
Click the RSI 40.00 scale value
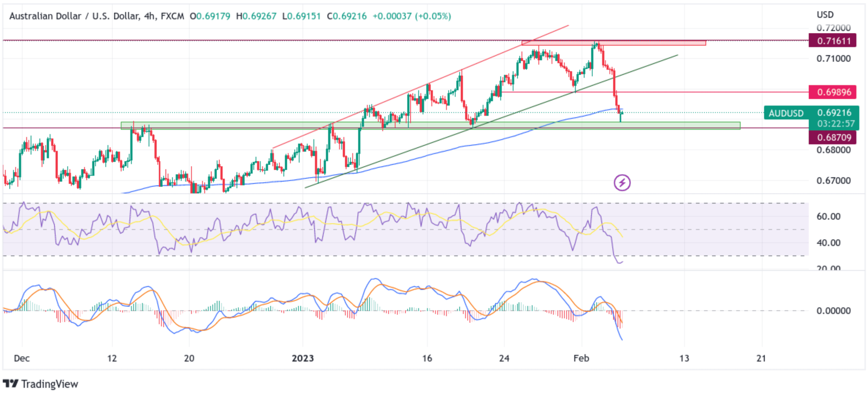coord(829,243)
